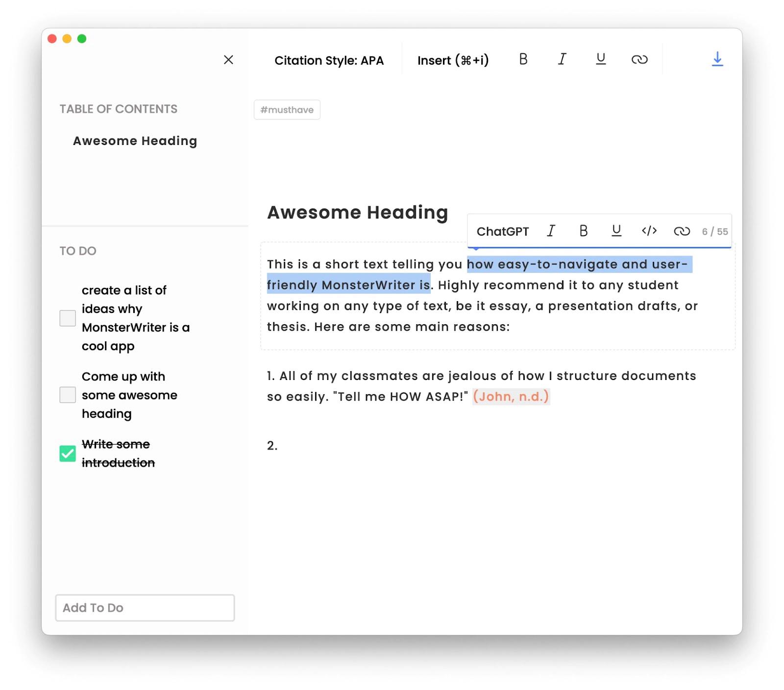This screenshot has height=690, width=784.
Task: Click Bold icon in floating selection toolbar
Action: [584, 231]
